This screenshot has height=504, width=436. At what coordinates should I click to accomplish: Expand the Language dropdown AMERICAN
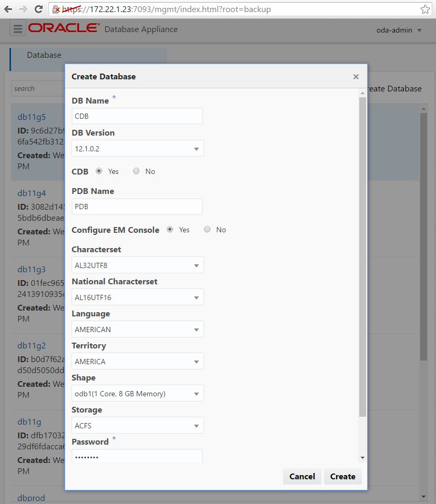tap(138, 330)
